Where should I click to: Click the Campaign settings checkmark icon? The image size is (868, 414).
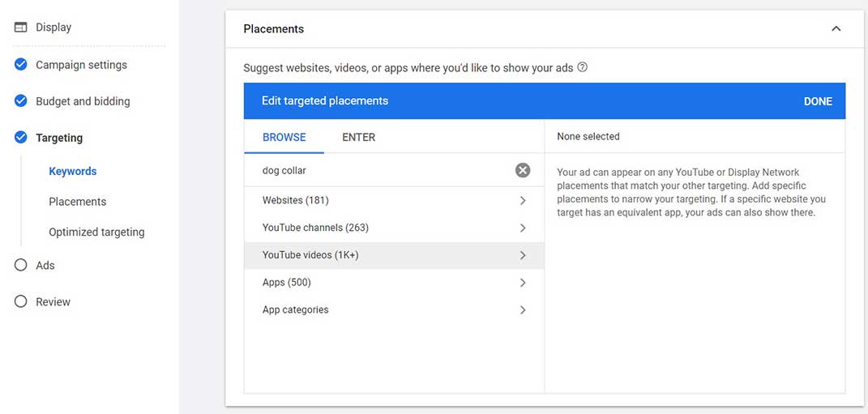[20, 65]
